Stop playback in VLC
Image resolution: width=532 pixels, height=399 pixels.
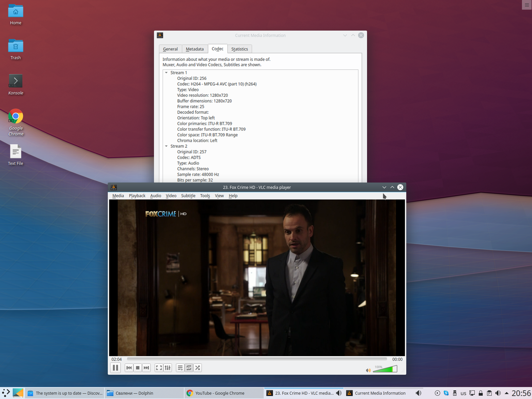pyautogui.click(x=138, y=368)
